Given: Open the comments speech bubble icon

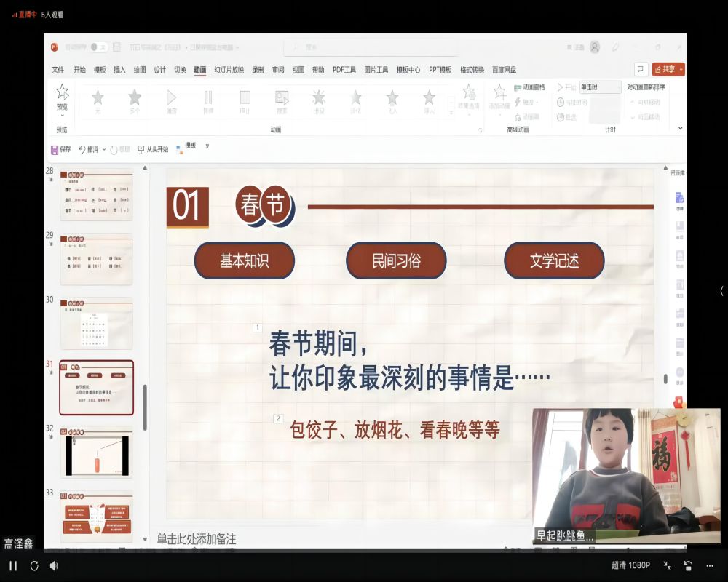Looking at the screenshot, I should click(641, 69).
